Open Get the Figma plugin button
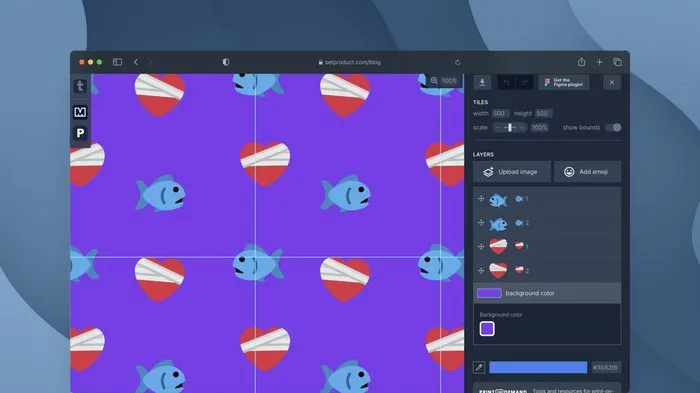This screenshot has height=393, width=700. [564, 82]
